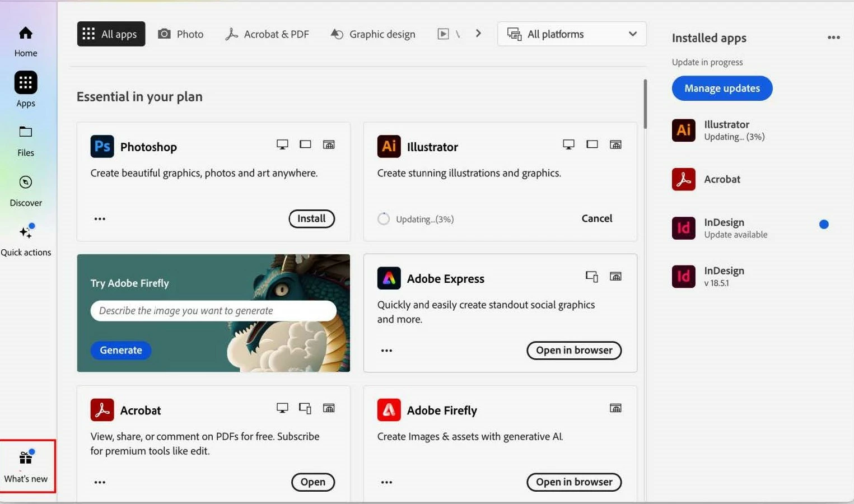Select InDesign v 18.5.1 icon
The height and width of the screenshot is (504, 854).
683,276
